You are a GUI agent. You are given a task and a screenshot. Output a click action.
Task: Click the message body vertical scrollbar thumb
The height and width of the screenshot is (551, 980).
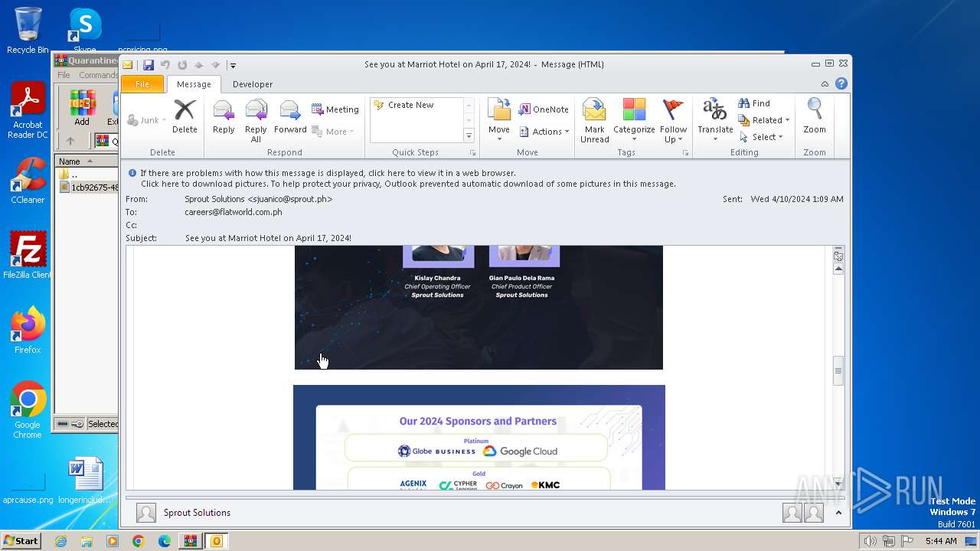tap(838, 371)
